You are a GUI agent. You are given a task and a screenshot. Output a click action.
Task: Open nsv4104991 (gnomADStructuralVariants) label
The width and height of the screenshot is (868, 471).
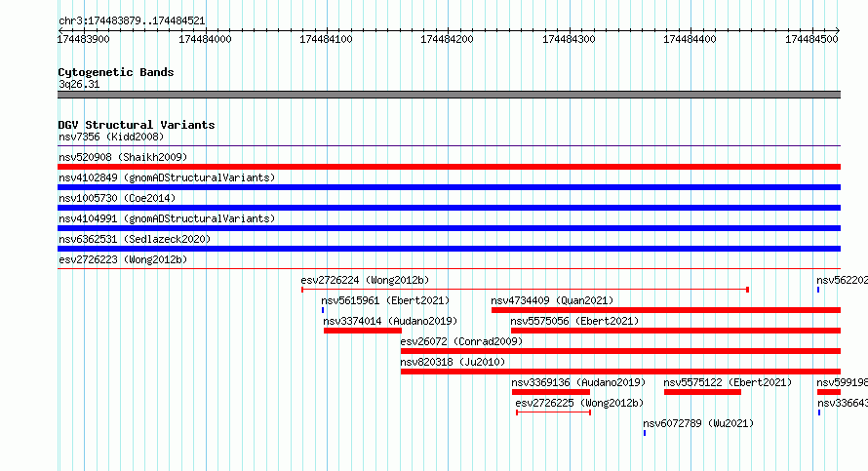coord(167,218)
